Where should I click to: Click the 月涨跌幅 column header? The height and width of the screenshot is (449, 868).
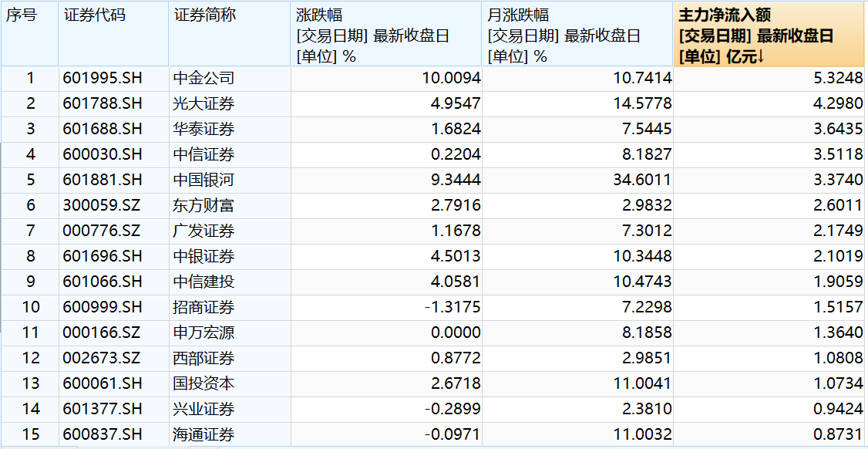pos(578,35)
